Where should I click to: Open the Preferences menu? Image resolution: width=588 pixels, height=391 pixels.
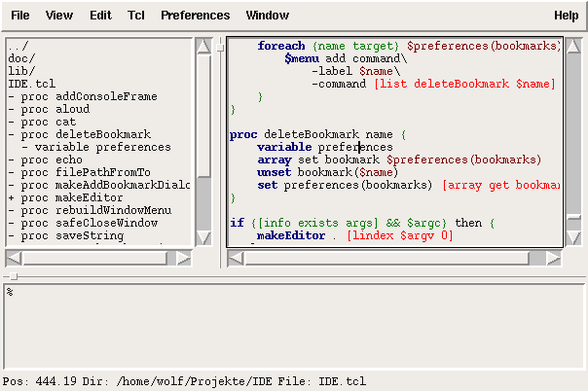click(x=195, y=16)
